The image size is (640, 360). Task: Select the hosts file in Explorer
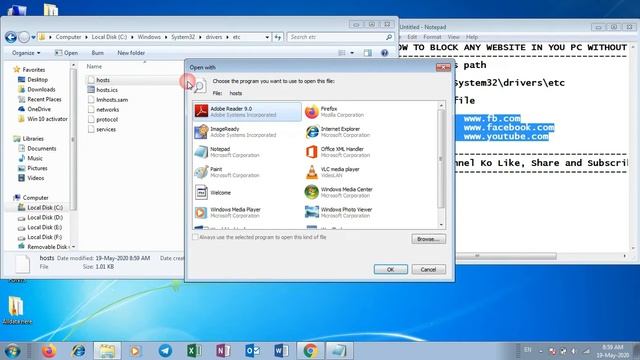point(103,80)
